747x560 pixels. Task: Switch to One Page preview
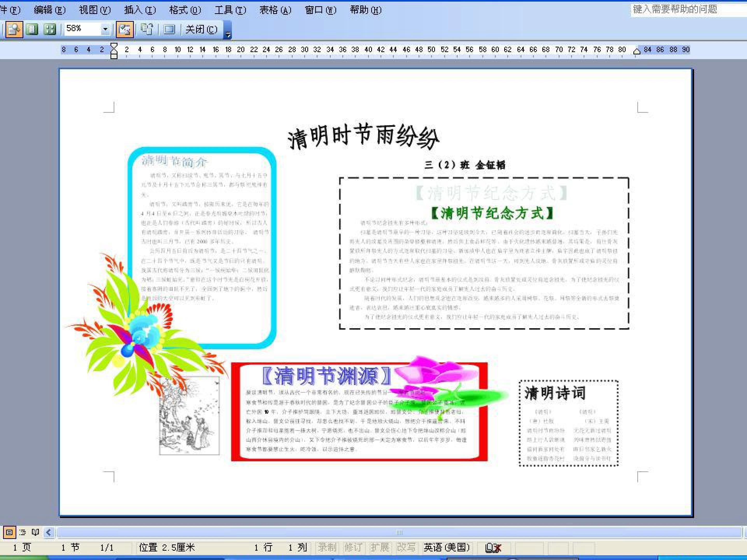tap(32, 29)
